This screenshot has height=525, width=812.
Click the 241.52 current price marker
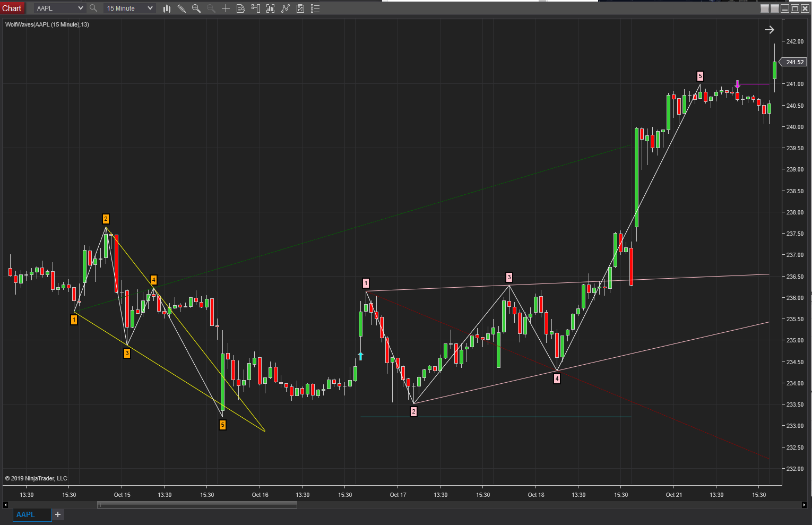(x=794, y=62)
